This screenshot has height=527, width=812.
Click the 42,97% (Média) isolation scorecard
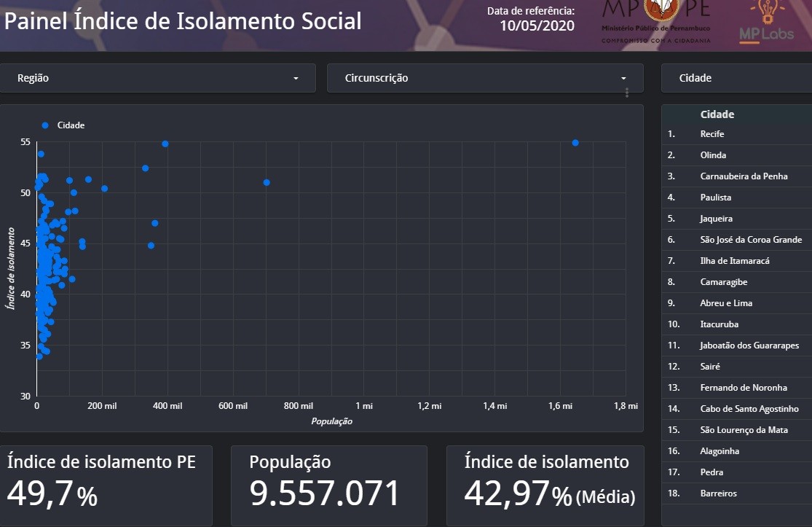pos(545,485)
